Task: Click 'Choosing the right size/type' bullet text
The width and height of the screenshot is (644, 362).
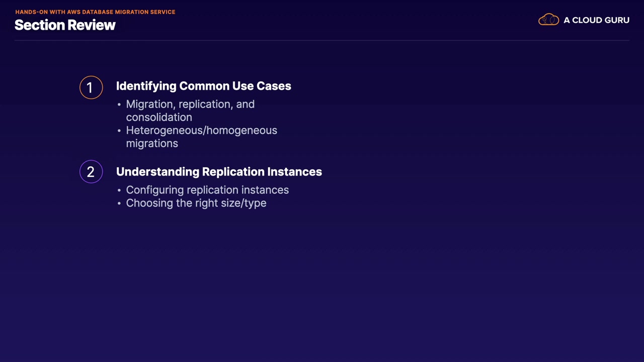Action: pos(196,203)
